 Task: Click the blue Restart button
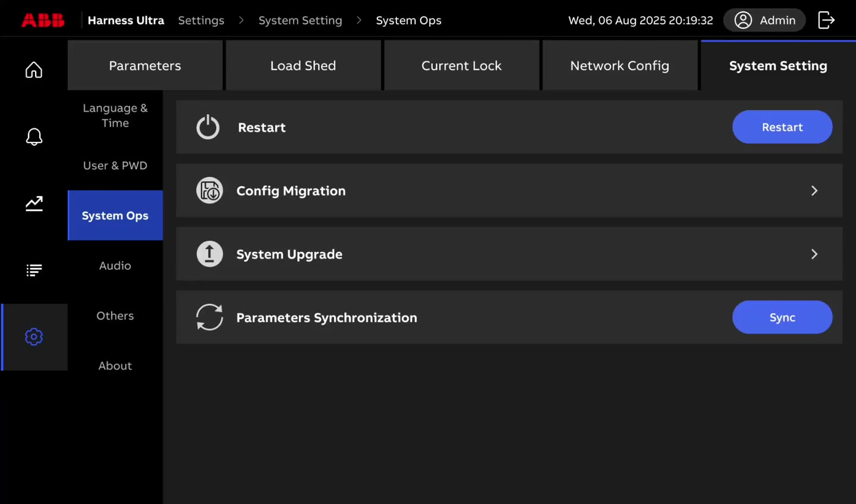[782, 127]
